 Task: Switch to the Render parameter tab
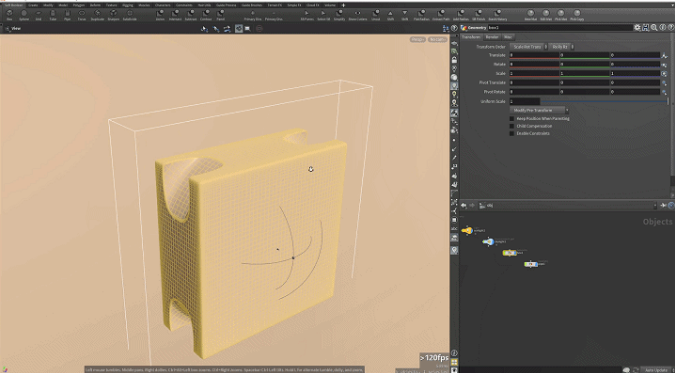[492, 37]
